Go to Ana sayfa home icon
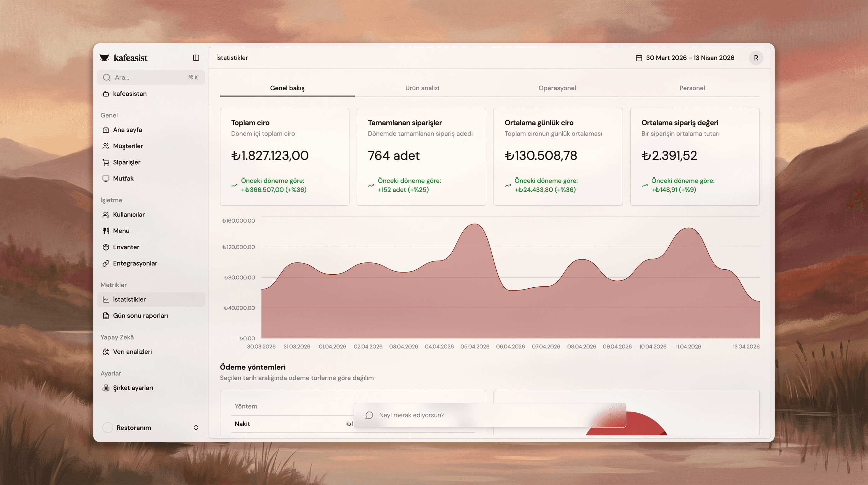 point(106,130)
